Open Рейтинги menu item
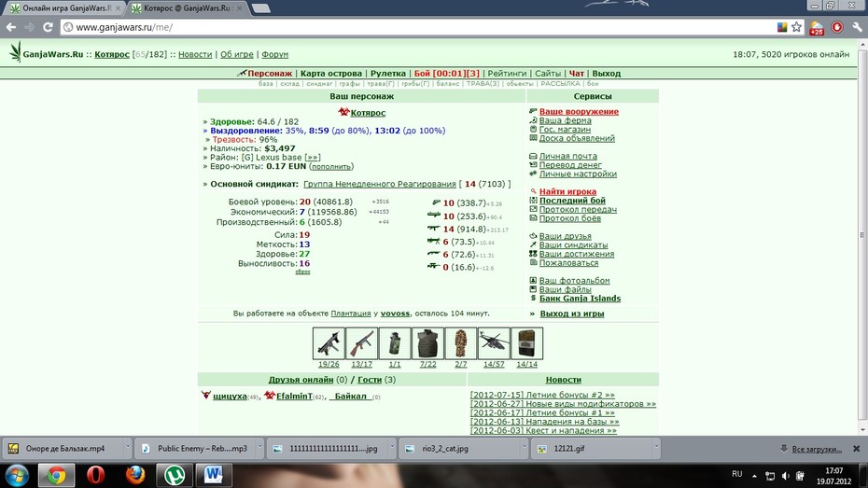The width and height of the screenshot is (868, 488). (x=507, y=73)
